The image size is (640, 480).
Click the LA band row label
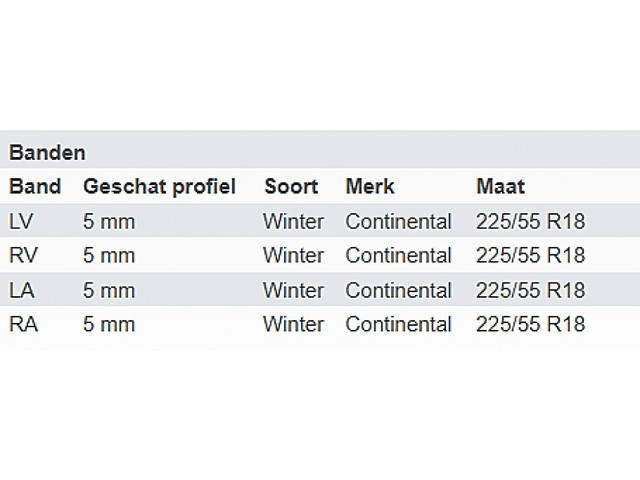[20, 290]
